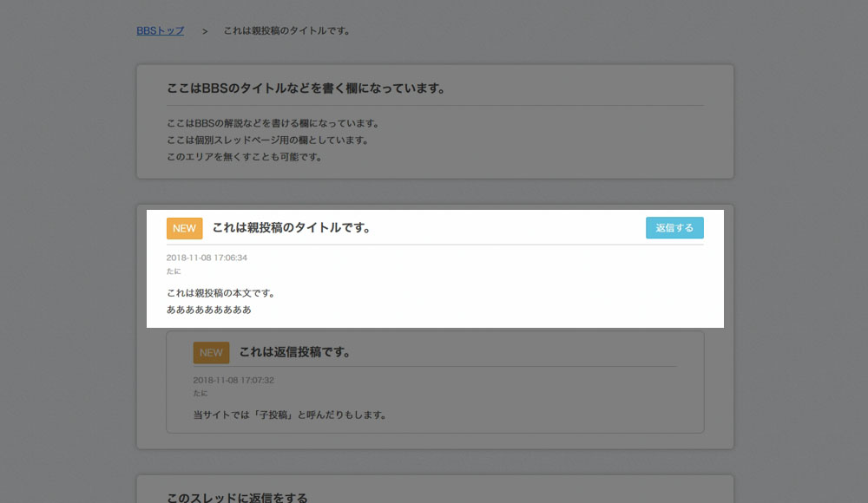Click the reply post timestamp 17:07:32
The height and width of the screenshot is (503, 868).
pos(233,380)
